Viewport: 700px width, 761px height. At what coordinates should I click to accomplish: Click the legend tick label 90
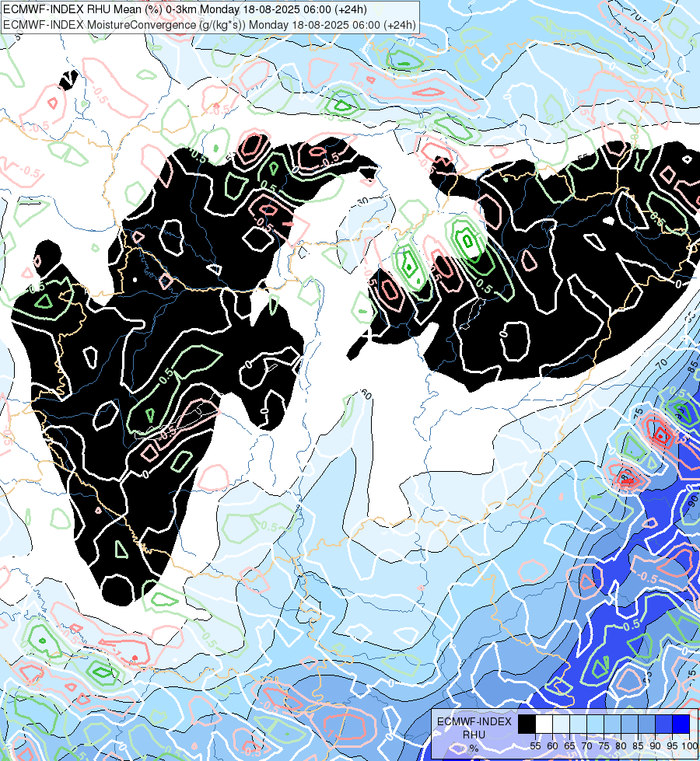click(x=655, y=746)
